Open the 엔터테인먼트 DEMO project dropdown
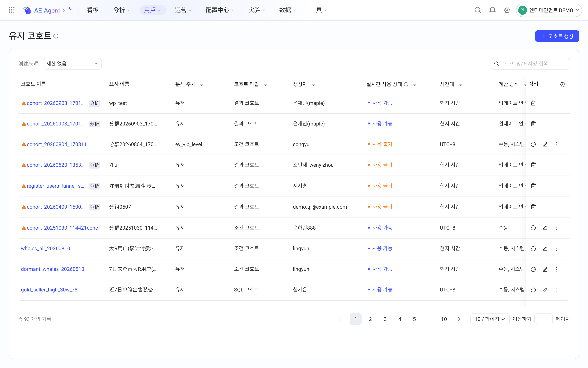588x368 pixels. [549, 10]
